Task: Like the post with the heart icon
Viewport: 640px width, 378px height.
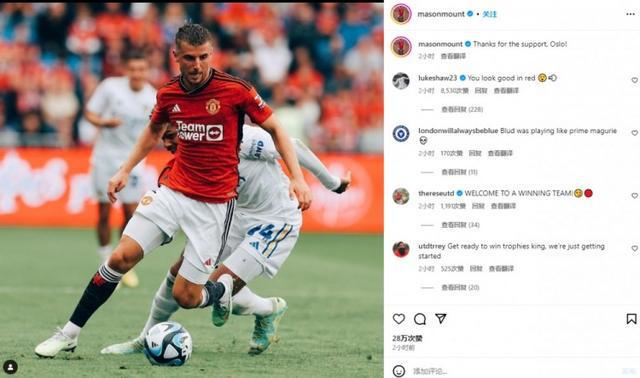Action: coord(398,319)
